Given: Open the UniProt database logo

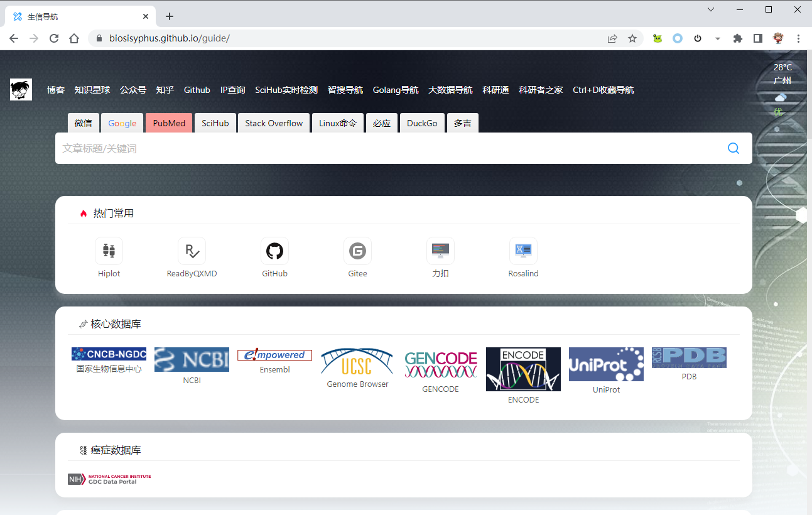Looking at the screenshot, I should point(606,364).
